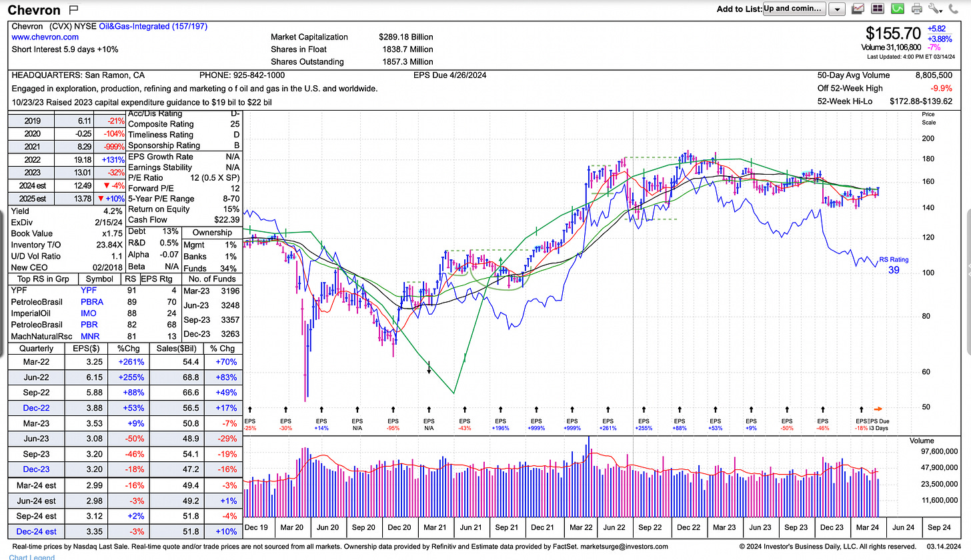
Task: Select the Dec 19 timeline label
Action: [257, 527]
